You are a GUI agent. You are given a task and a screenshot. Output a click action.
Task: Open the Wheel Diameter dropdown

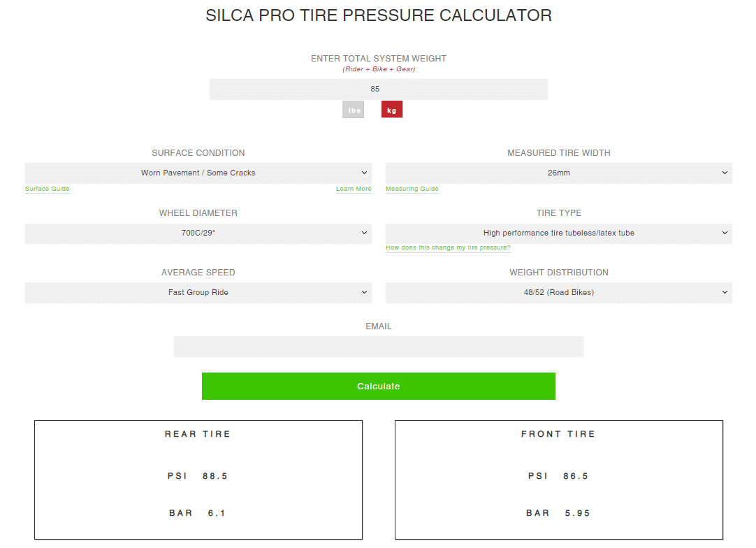coord(198,233)
